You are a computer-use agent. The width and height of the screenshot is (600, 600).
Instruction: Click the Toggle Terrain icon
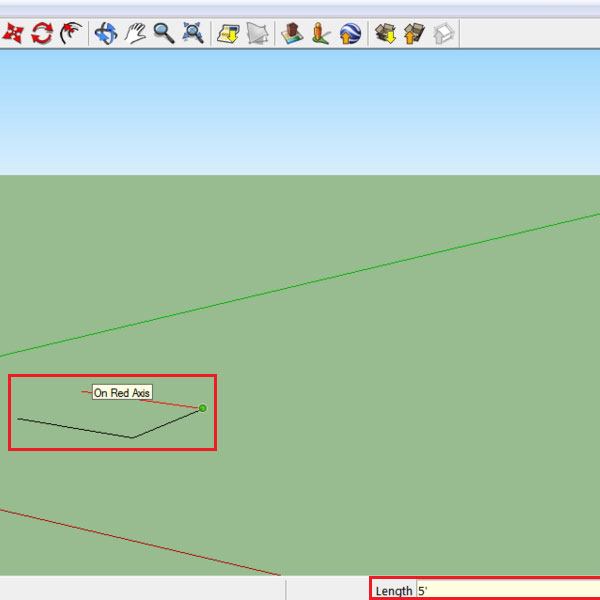[257, 34]
